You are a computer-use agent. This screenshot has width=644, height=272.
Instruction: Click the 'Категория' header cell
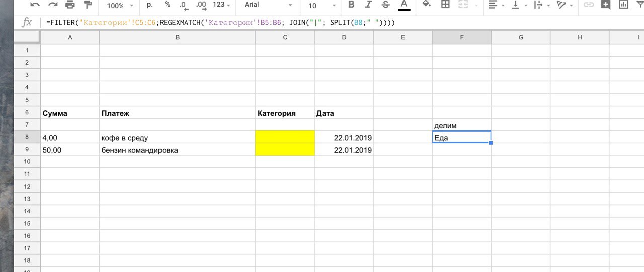285,113
